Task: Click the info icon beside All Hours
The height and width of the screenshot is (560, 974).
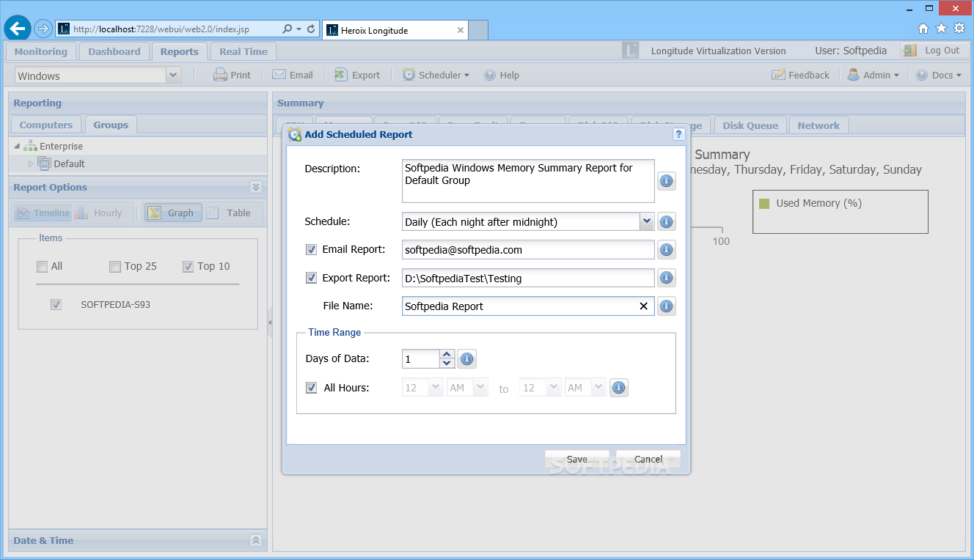Action: 619,388
